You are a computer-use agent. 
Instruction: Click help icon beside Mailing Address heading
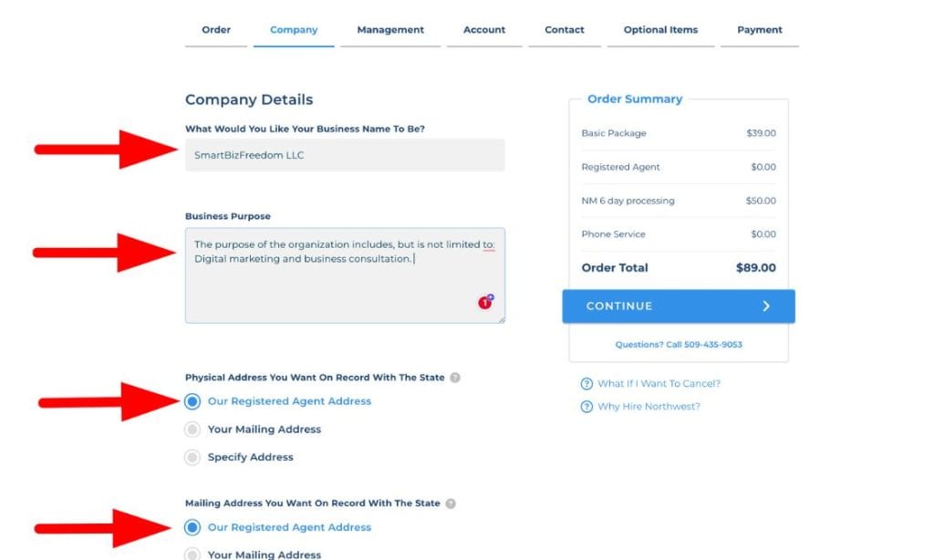pos(451,503)
